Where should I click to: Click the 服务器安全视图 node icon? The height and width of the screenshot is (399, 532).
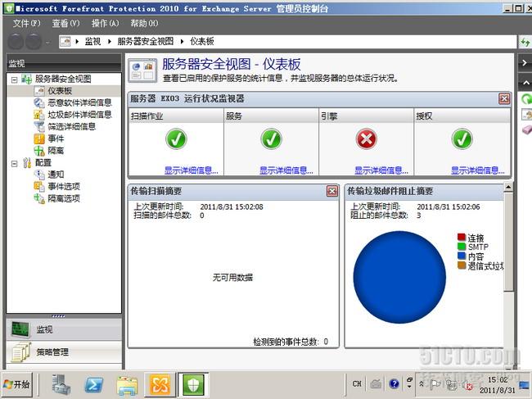click(x=26, y=79)
